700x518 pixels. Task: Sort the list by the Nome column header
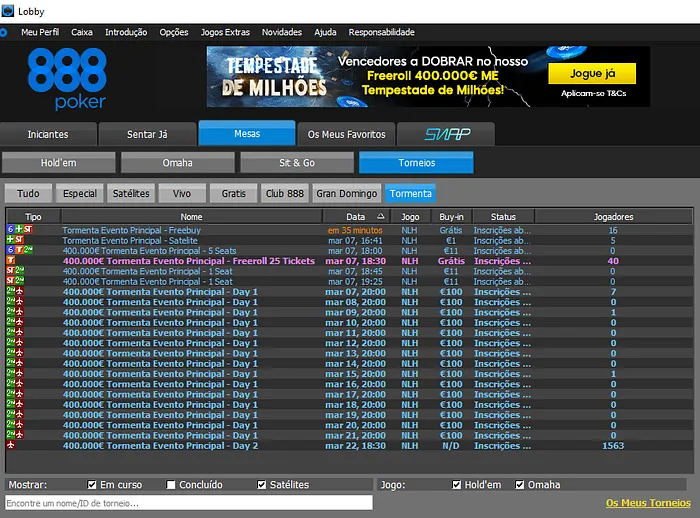pos(192,217)
